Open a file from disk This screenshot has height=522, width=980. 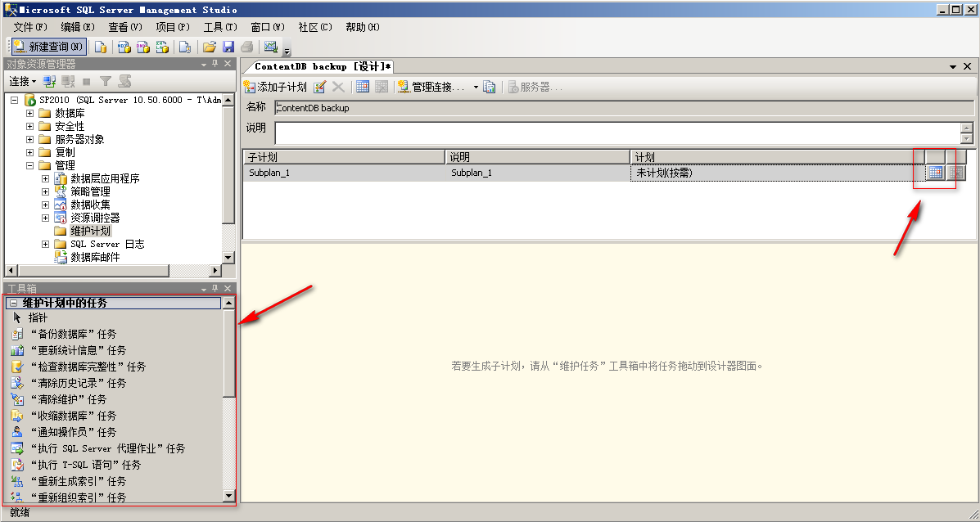pos(210,46)
